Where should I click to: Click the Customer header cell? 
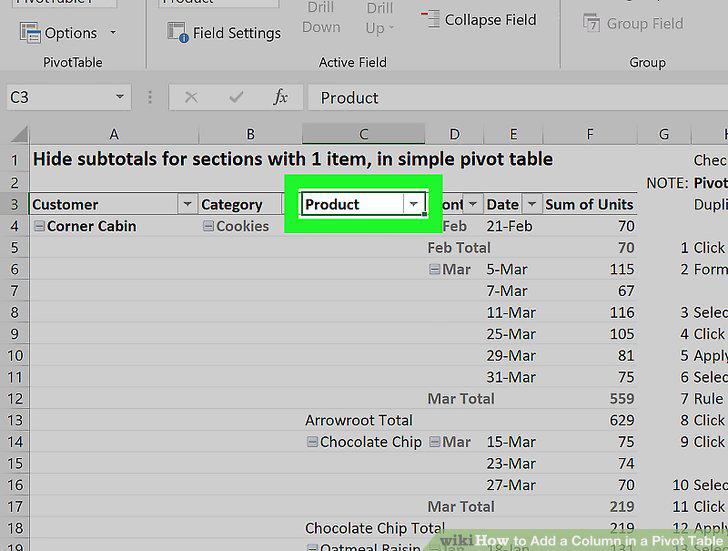(x=104, y=204)
